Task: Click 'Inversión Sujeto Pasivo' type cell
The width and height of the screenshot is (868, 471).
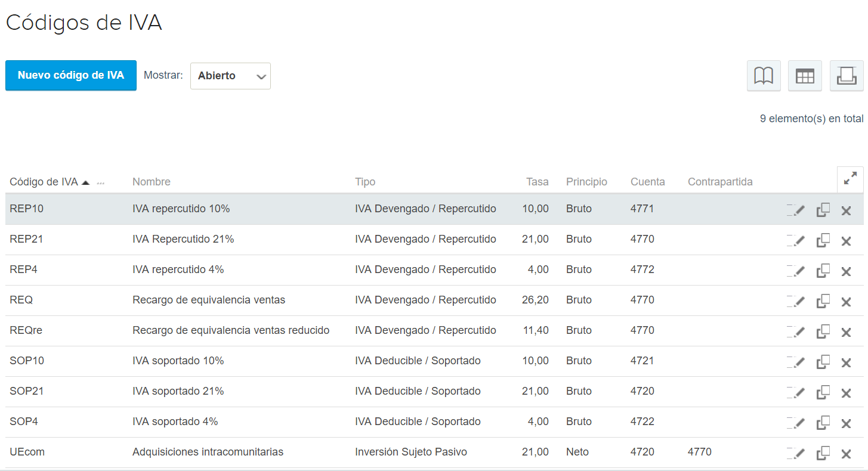Action: (x=411, y=452)
